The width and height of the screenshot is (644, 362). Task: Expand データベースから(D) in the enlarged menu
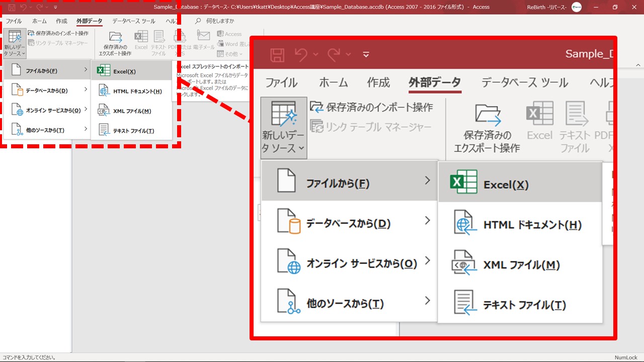click(x=349, y=223)
